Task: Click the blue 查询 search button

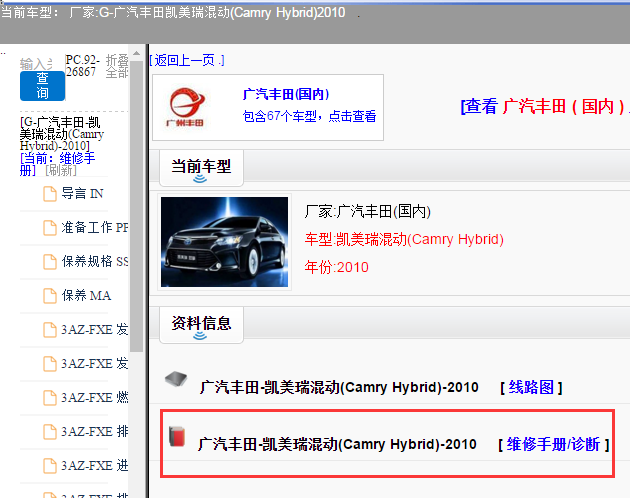Action: click(42, 86)
